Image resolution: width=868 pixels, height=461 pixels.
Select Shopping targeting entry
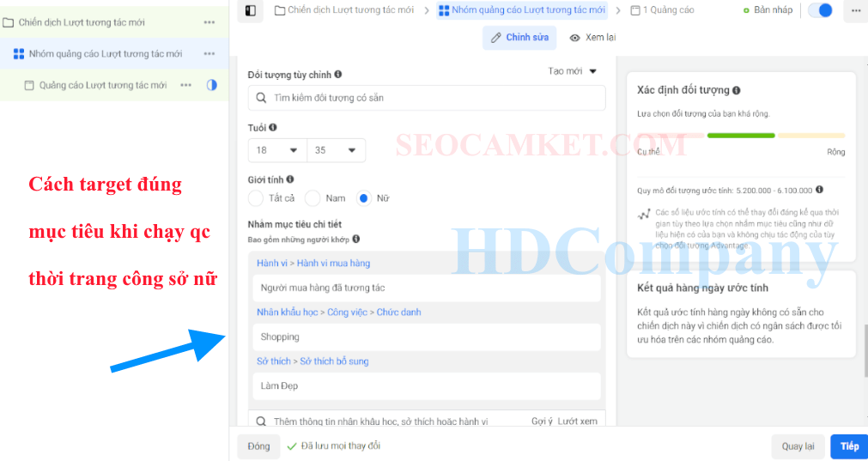coord(427,337)
